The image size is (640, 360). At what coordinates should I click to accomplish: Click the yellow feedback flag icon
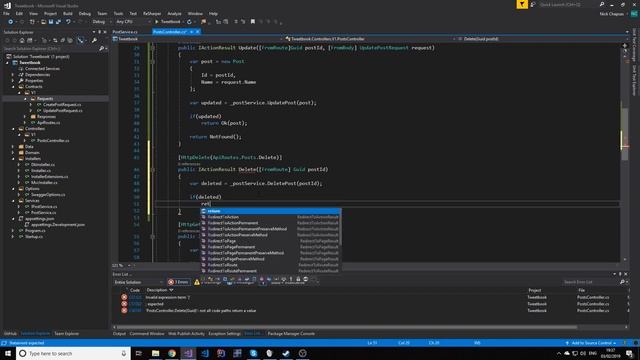point(522,4)
